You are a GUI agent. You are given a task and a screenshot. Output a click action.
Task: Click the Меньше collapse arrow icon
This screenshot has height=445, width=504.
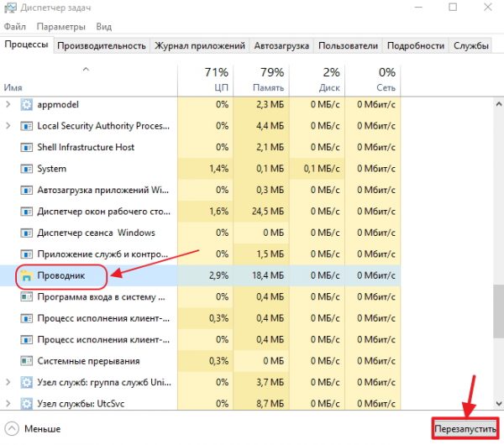click(x=12, y=429)
